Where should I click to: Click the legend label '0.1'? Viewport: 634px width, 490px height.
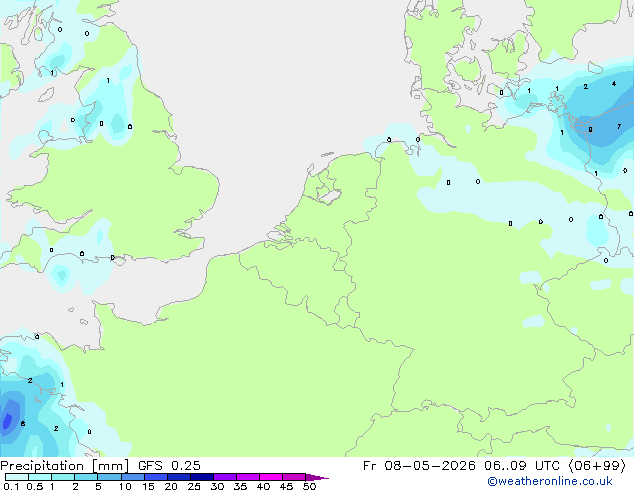[x=11, y=486]
